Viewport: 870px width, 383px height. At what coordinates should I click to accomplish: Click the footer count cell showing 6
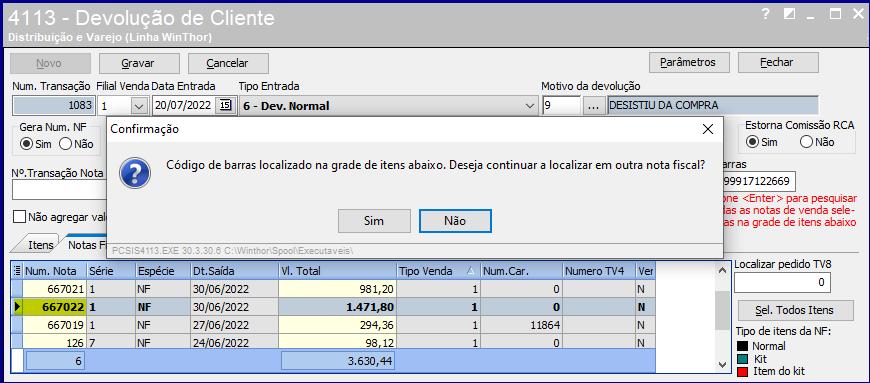click(x=54, y=362)
